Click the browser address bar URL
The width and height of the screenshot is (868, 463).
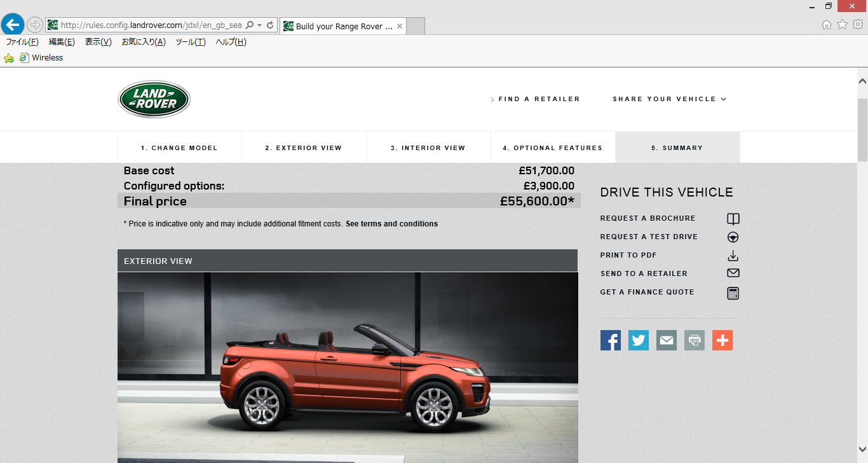click(151, 25)
